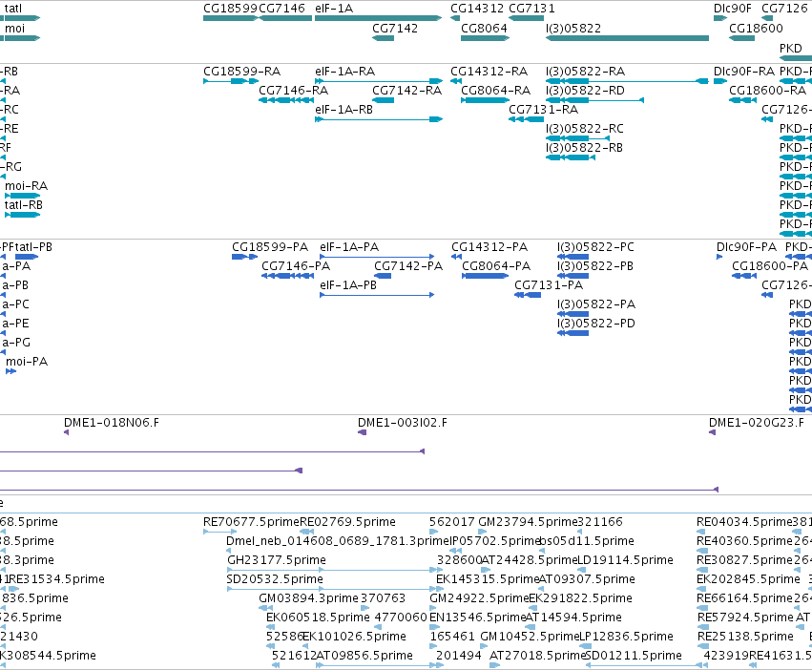Click protein CG18600-PA
The height and width of the screenshot is (670, 812).
(x=770, y=266)
